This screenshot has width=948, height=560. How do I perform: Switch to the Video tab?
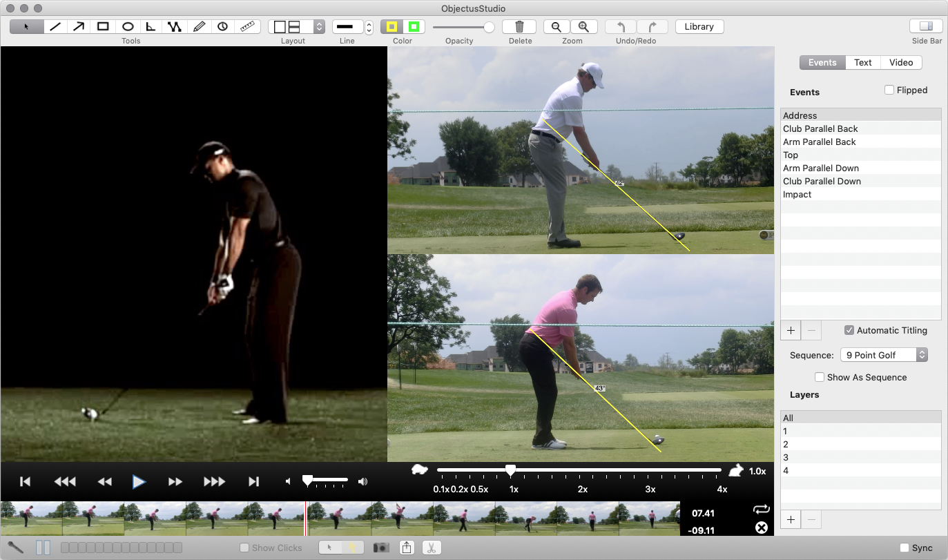900,63
